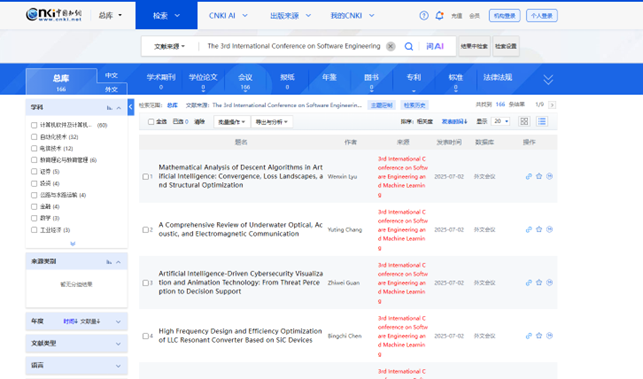This screenshot has width=643, height=379.
Task: Change display count dropdown showing 20
Action: click(x=501, y=121)
